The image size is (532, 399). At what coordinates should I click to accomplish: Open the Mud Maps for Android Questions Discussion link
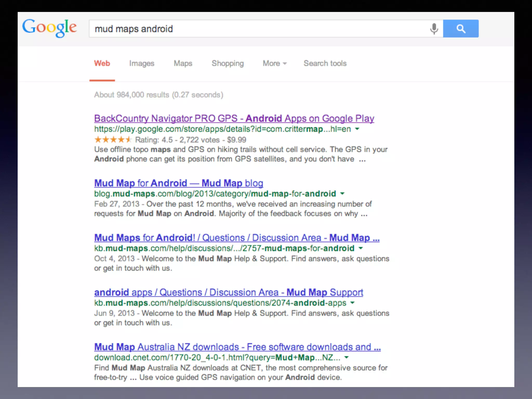236,238
